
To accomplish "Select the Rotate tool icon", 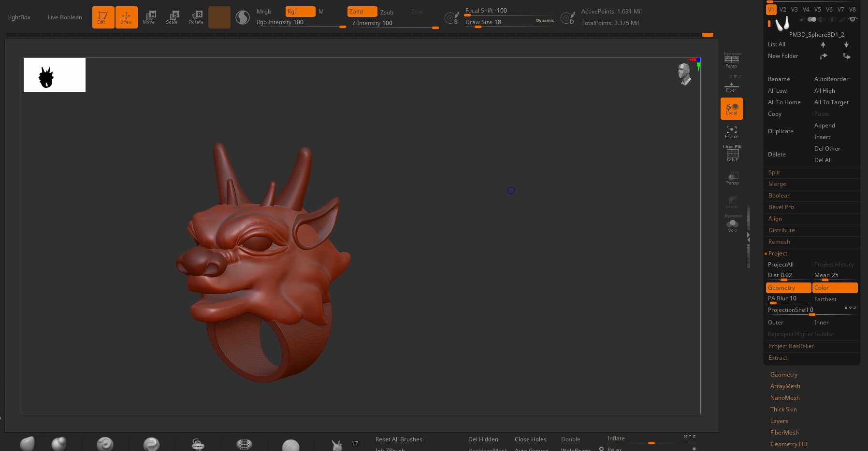I will 196,17.
